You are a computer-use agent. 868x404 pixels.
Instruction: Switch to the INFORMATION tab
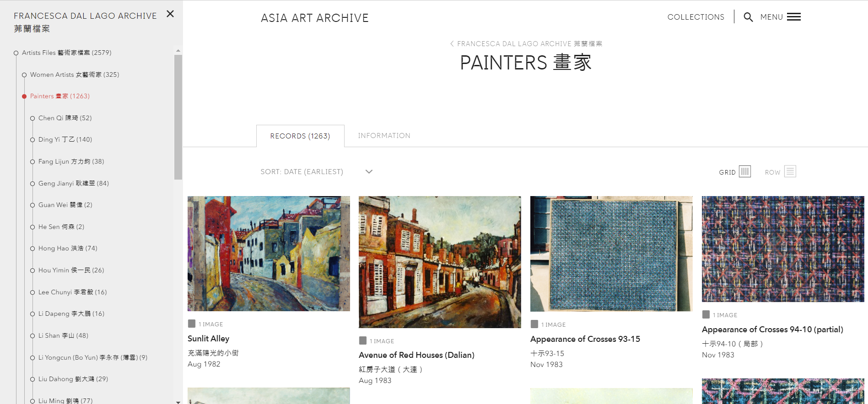[384, 136]
